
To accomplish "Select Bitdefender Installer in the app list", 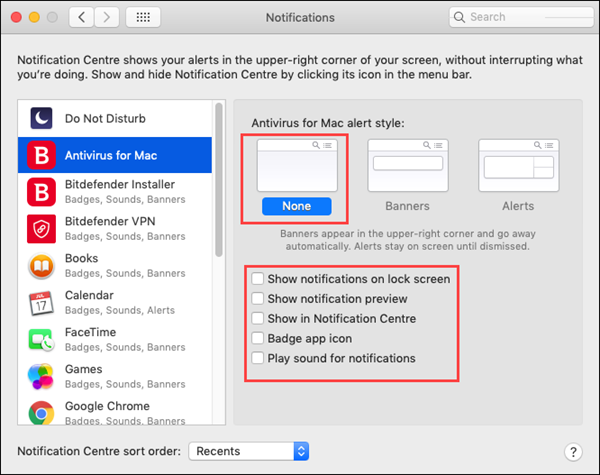I will point(114,192).
